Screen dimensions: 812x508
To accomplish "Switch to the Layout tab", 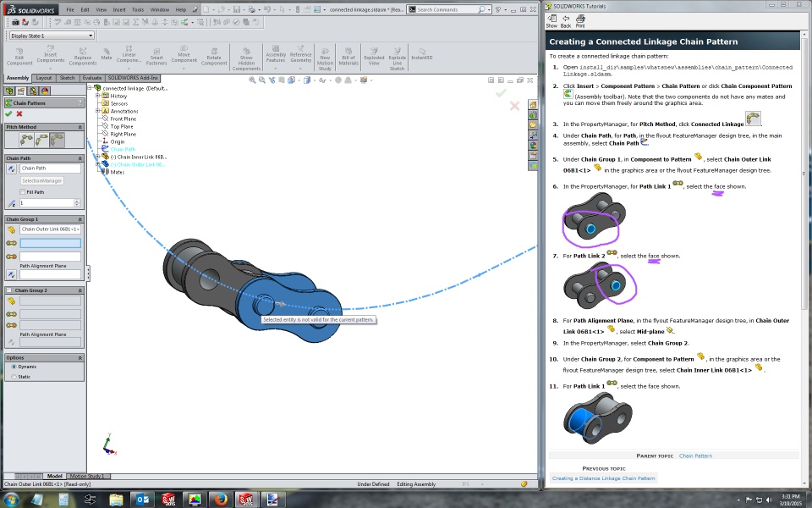I will [x=43, y=78].
